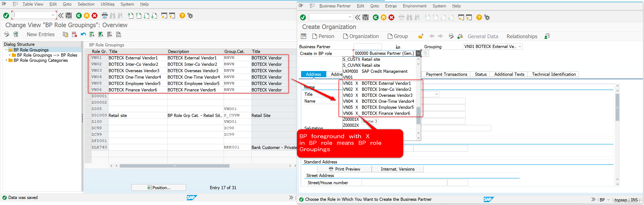Open the Environment menu
644x205 pixels.
pyautogui.click(x=415, y=6)
